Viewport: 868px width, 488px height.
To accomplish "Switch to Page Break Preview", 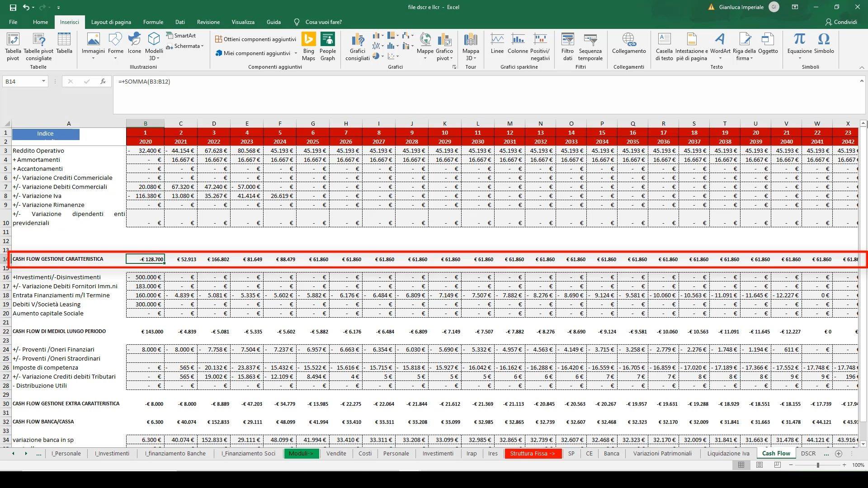I will click(x=778, y=465).
